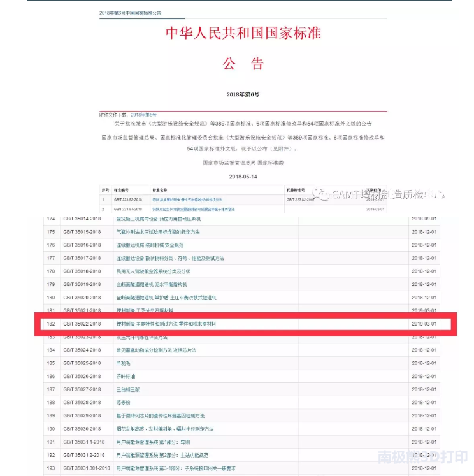Open the standard link for GB/T 35017-2018
The height and width of the screenshot is (476, 474).
point(169,258)
